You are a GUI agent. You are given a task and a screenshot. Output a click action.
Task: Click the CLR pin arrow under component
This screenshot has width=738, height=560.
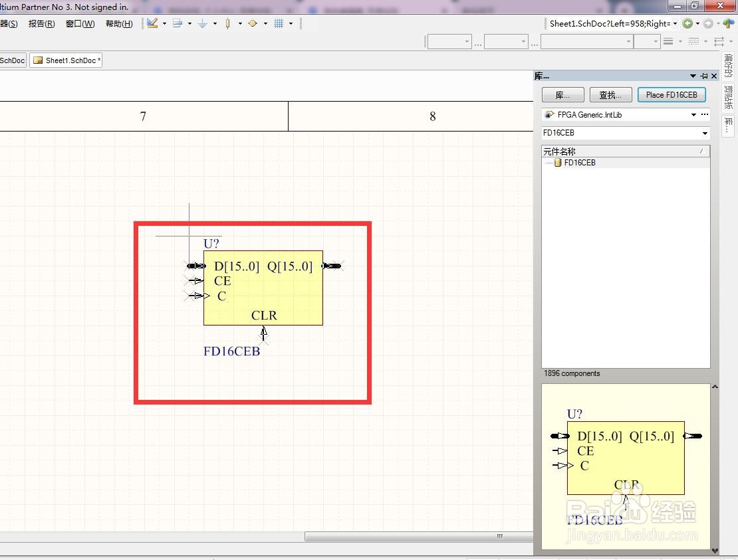click(x=263, y=333)
